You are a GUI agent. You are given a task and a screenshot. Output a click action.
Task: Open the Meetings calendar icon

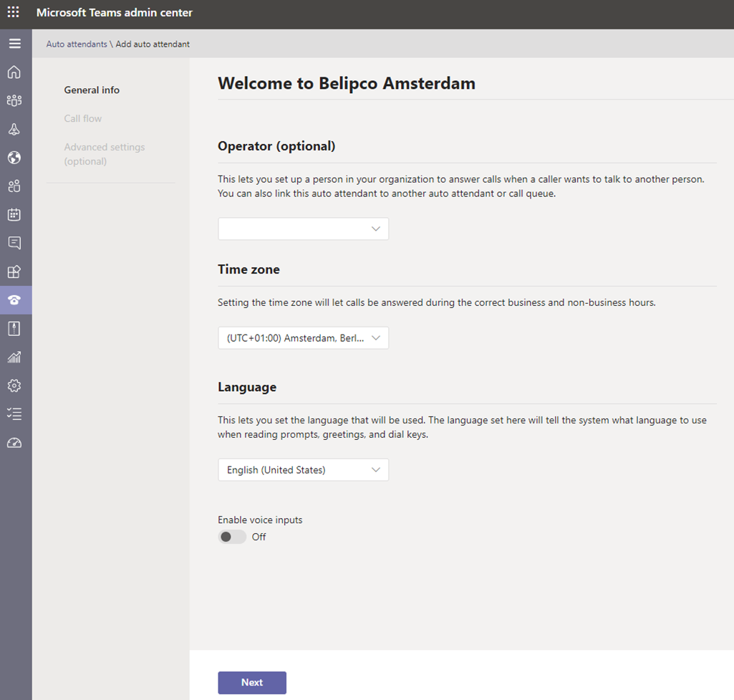click(x=14, y=214)
